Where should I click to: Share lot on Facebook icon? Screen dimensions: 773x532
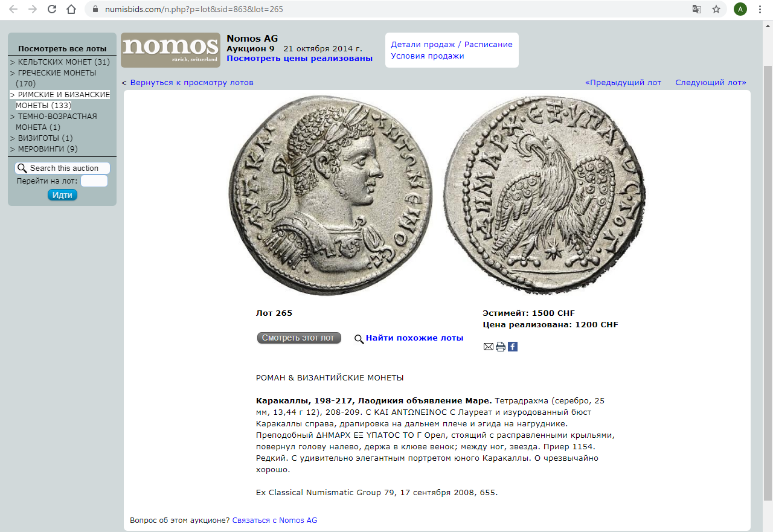(x=513, y=347)
